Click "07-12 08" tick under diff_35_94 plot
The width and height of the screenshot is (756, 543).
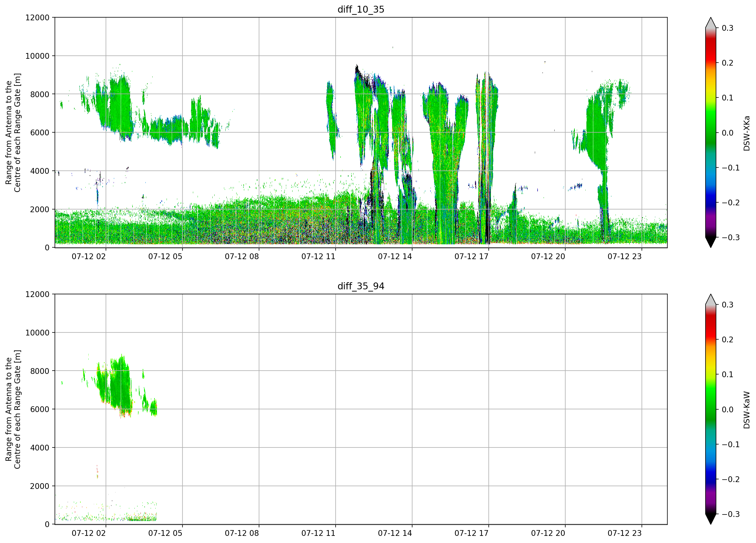242,533
